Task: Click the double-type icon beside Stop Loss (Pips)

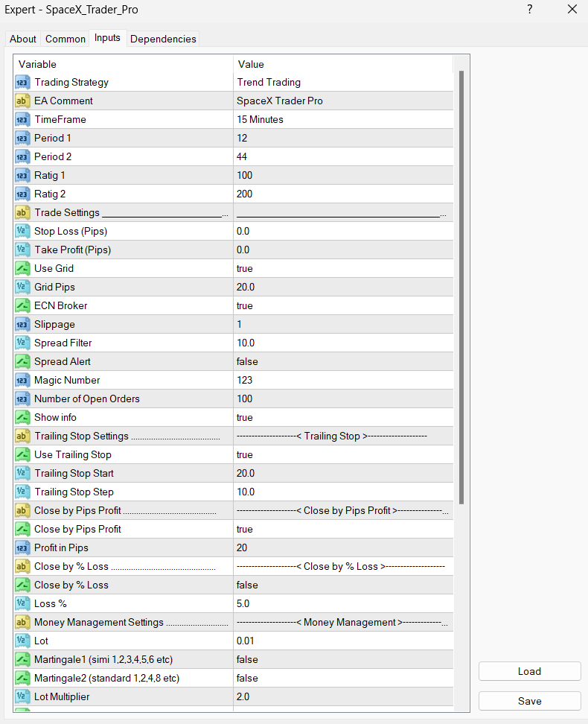Action: 22,232
